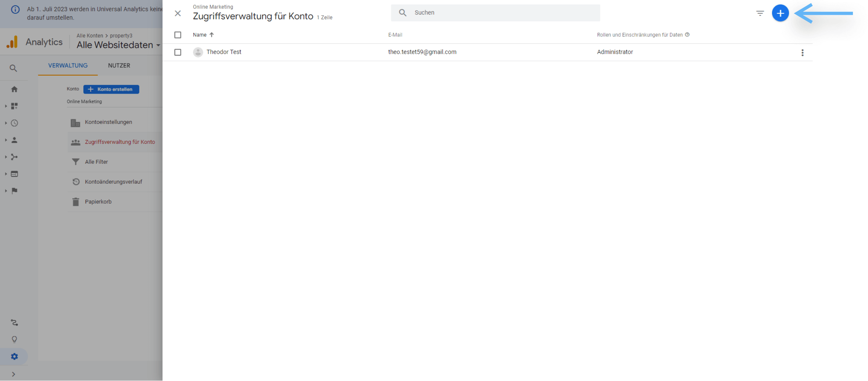The width and height of the screenshot is (868, 381).
Task: Expand the Realtime clock report section
Action: [14, 123]
